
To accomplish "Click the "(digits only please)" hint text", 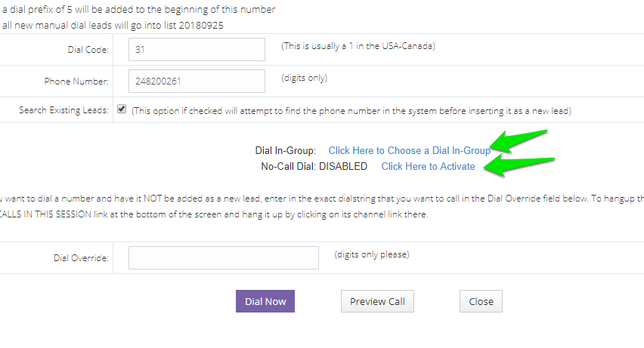I will pos(372,254).
